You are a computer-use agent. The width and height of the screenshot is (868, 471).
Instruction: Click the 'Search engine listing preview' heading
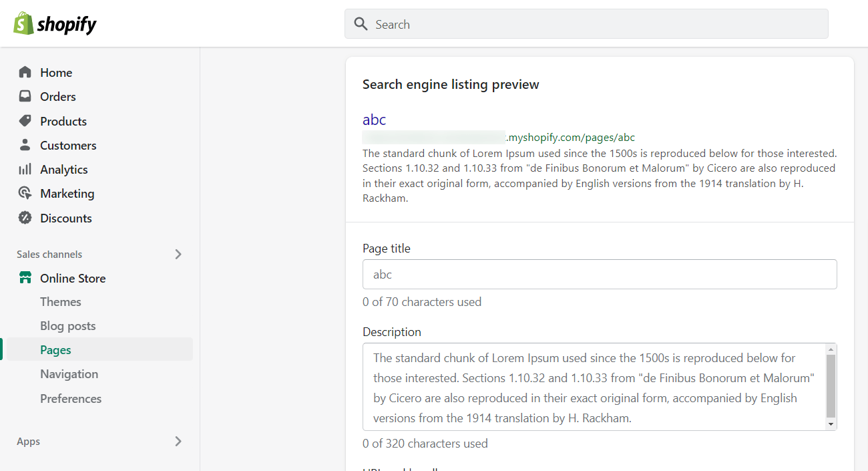(x=451, y=84)
